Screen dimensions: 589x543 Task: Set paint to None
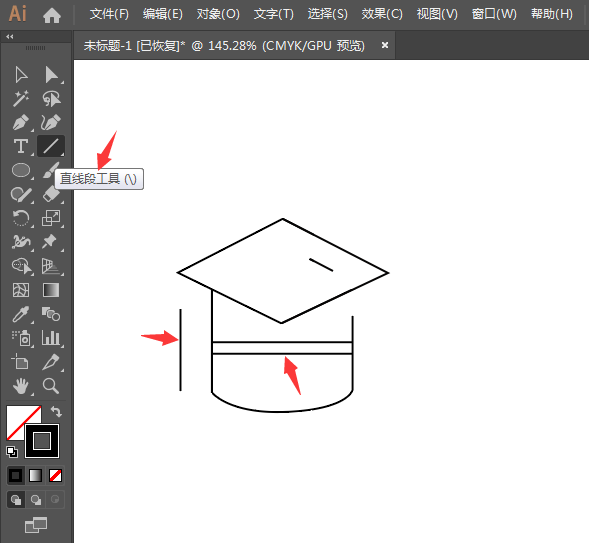[x=56, y=476]
